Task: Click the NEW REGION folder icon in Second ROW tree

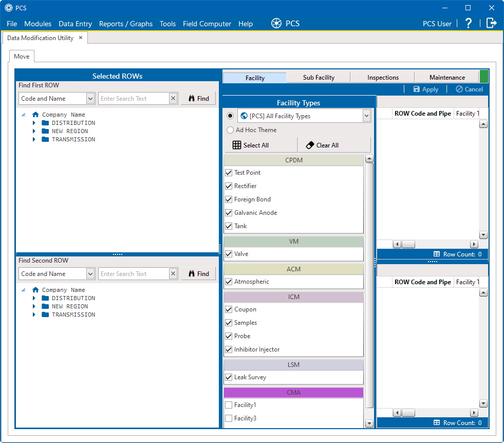Action: click(x=45, y=306)
